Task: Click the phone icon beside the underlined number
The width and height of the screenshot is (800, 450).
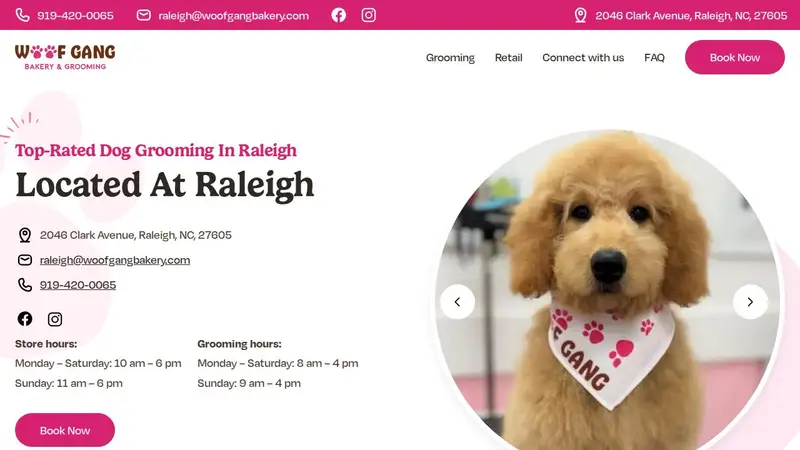Action: click(x=24, y=285)
